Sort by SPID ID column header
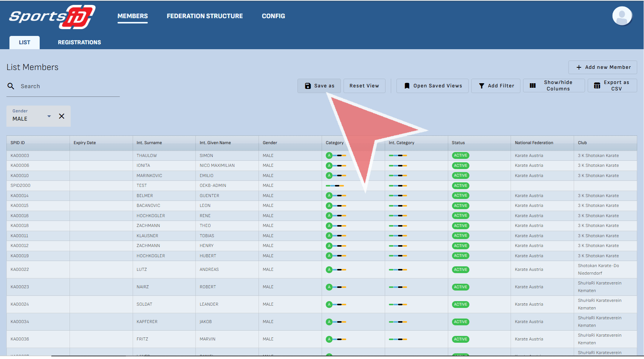The height and width of the screenshot is (359, 644). tap(18, 143)
